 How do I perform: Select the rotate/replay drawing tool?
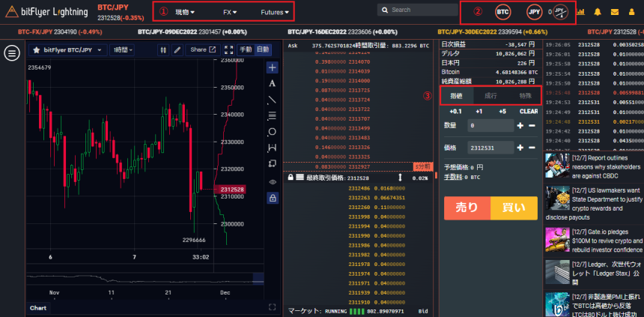(272, 163)
